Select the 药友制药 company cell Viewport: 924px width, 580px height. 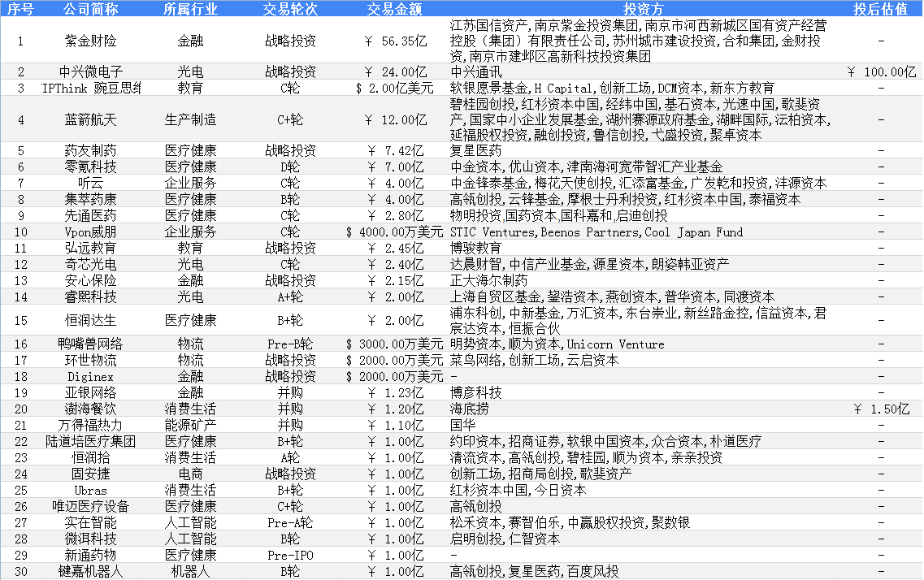(91, 151)
